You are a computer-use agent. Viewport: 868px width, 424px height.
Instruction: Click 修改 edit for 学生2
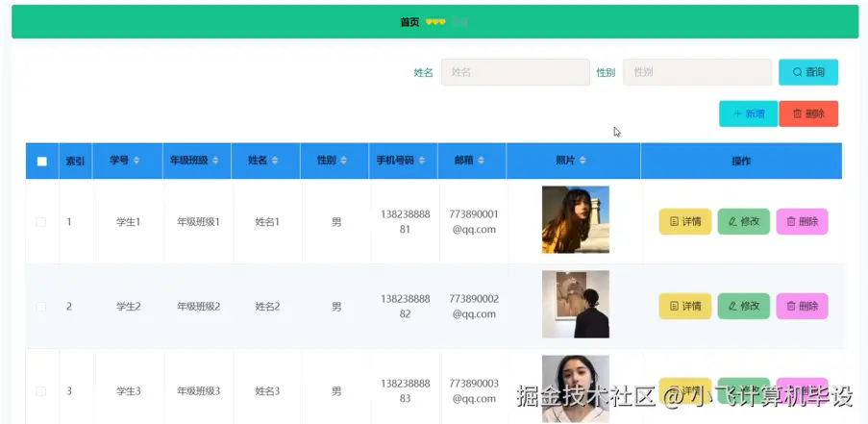744,306
